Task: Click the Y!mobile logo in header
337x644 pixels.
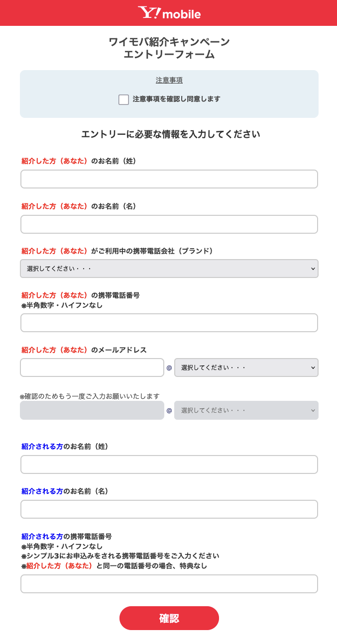Action: pos(169,13)
